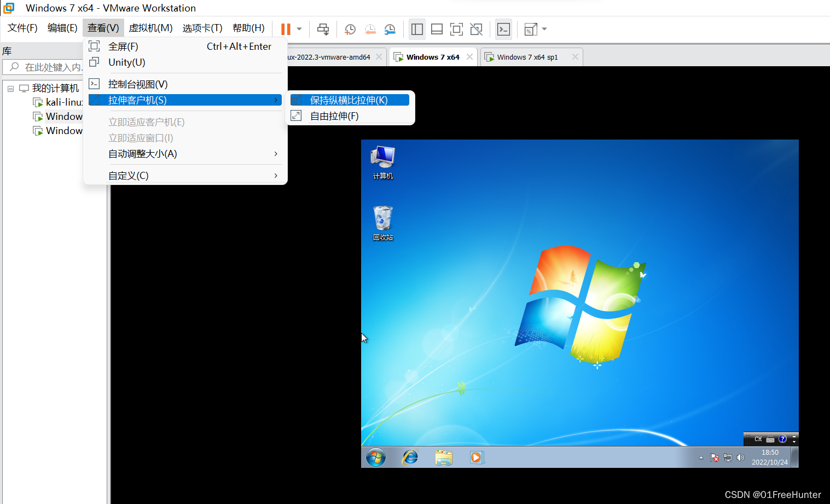Click the 全屏(F) menu entry

click(123, 47)
